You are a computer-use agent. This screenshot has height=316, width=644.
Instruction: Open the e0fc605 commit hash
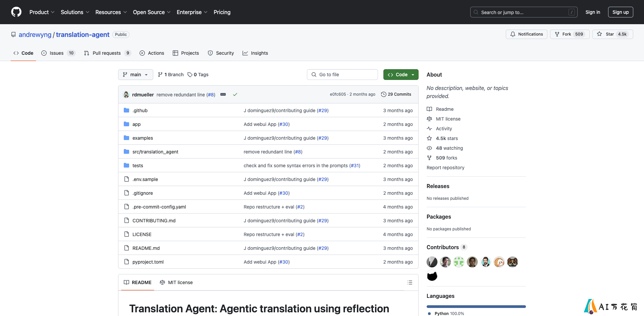[x=338, y=94]
